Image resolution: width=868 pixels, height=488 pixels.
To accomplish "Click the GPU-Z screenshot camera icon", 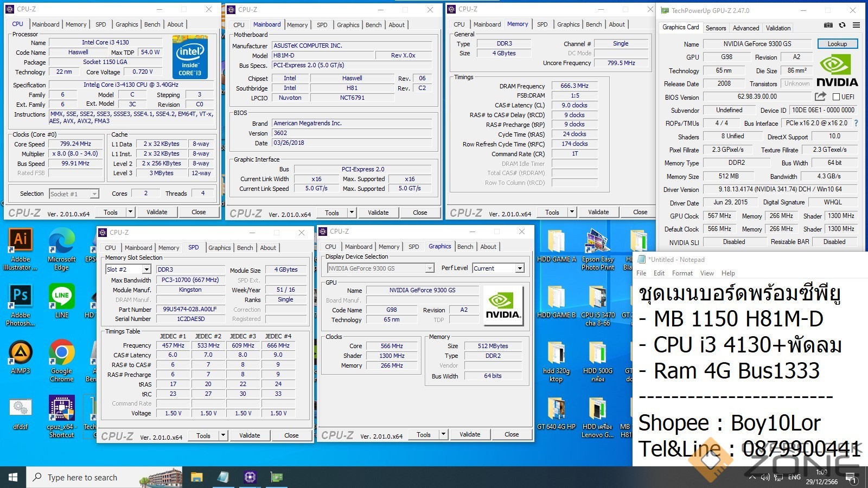I will [828, 25].
